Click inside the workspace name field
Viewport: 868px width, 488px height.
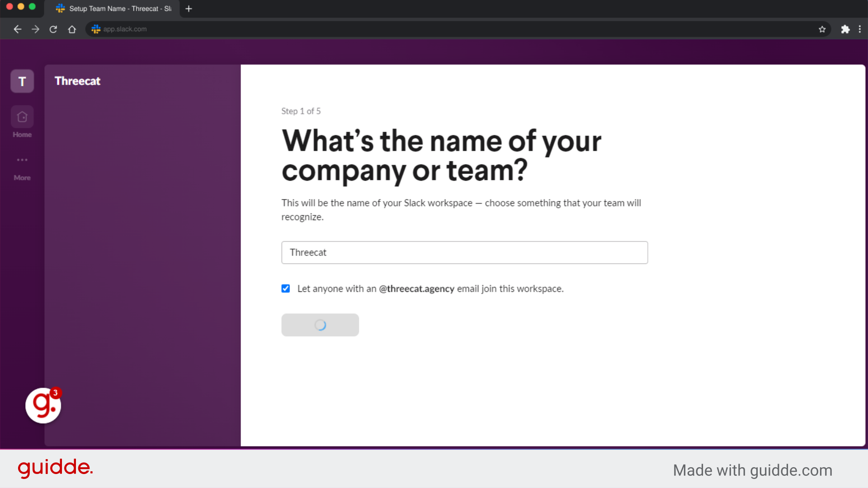(464, 253)
